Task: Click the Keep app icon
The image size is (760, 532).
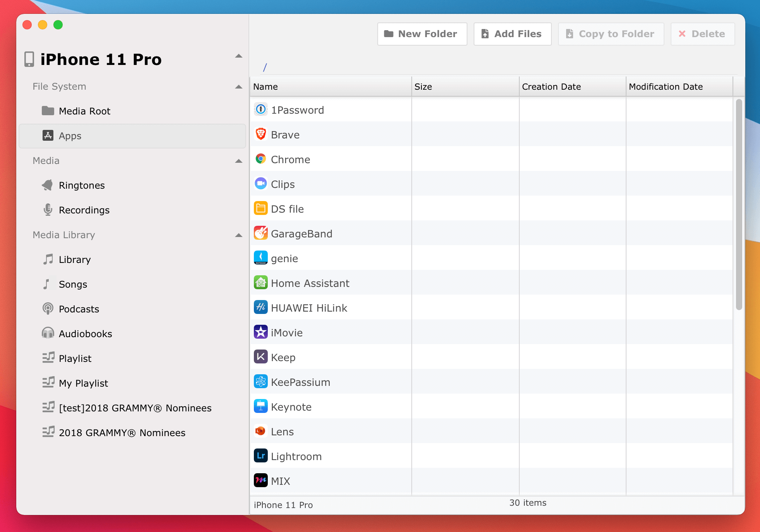Action: (261, 357)
